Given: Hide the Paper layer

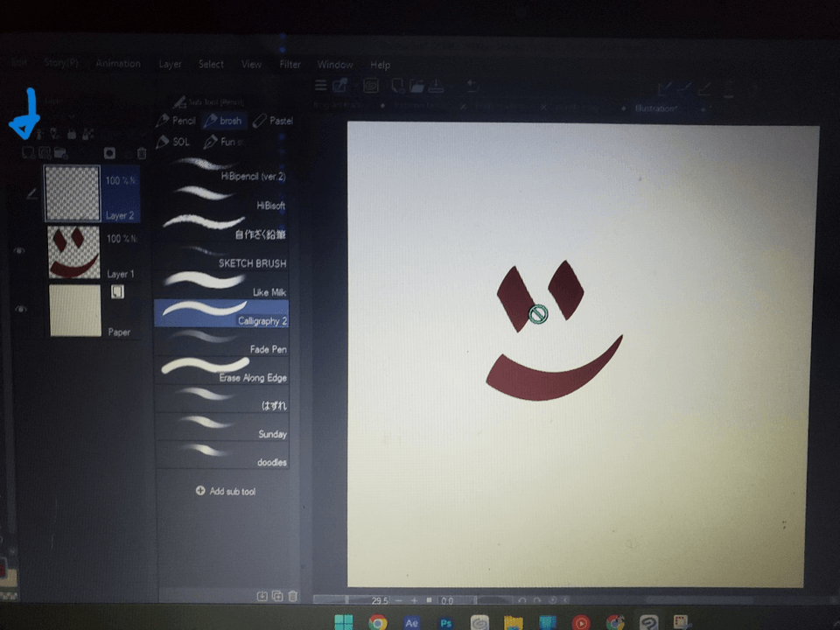Looking at the screenshot, I should click(20, 310).
